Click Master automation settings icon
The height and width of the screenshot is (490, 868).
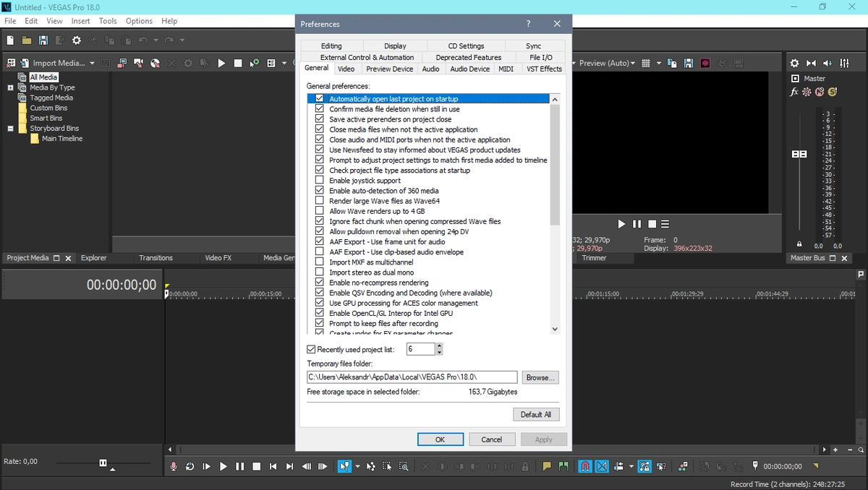[x=807, y=92]
